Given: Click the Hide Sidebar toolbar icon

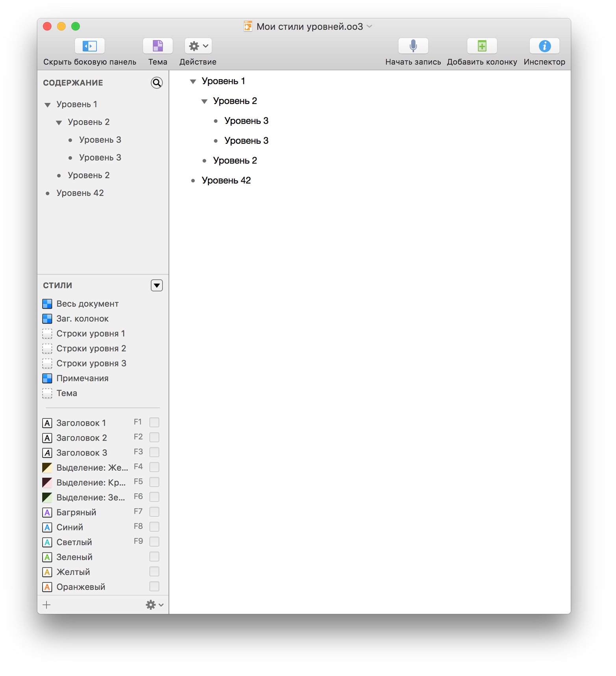Looking at the screenshot, I should click(x=89, y=46).
